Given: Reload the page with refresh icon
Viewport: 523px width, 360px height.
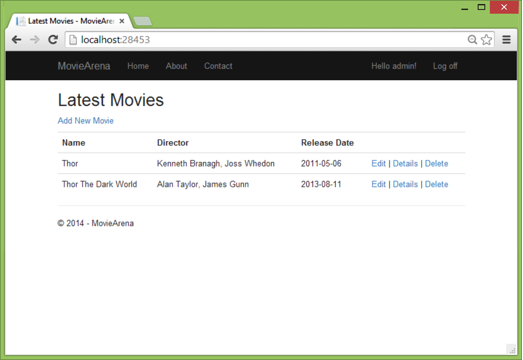Looking at the screenshot, I should pyautogui.click(x=53, y=40).
